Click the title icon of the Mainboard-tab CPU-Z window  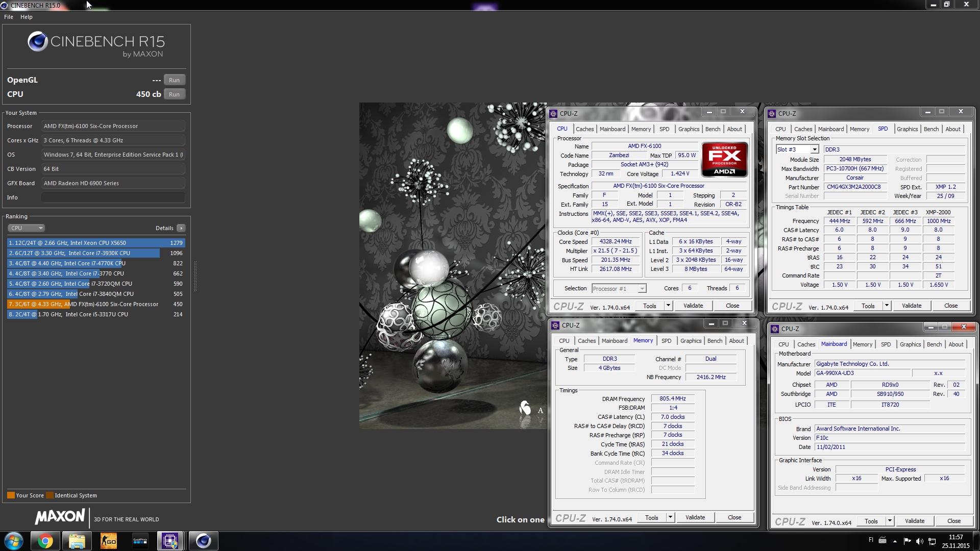coord(775,329)
